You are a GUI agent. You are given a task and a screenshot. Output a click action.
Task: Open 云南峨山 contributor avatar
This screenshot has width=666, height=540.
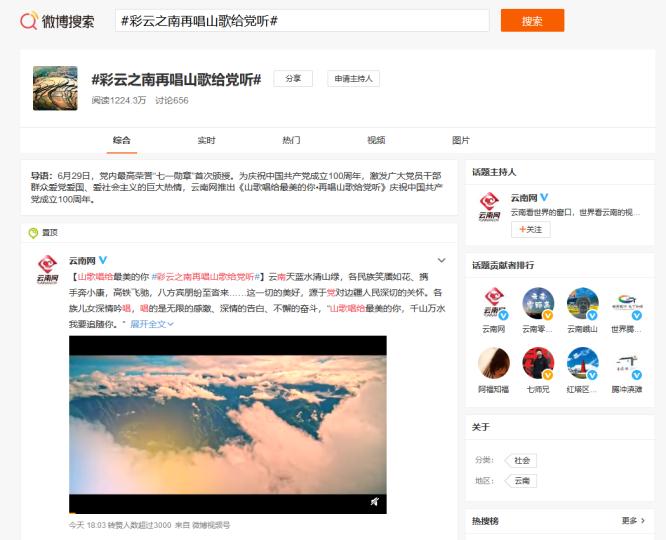pos(582,304)
